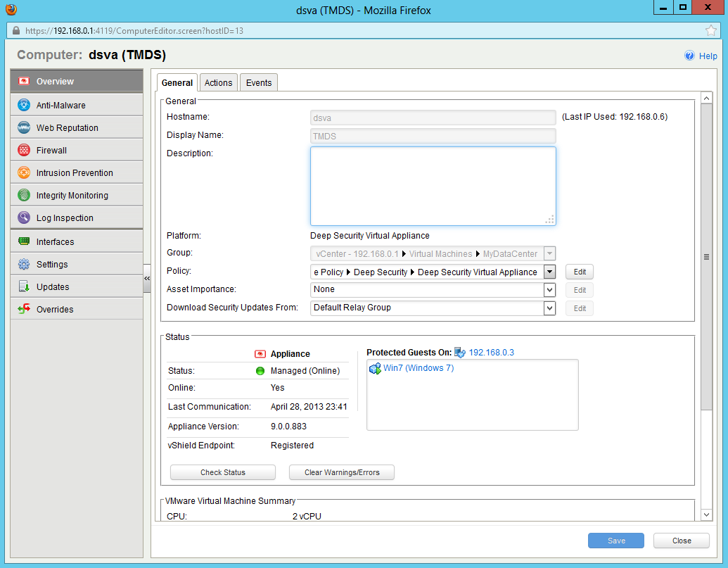The width and height of the screenshot is (728, 568).
Task: Click the vertical scrollbar thumb
Action: click(706, 257)
